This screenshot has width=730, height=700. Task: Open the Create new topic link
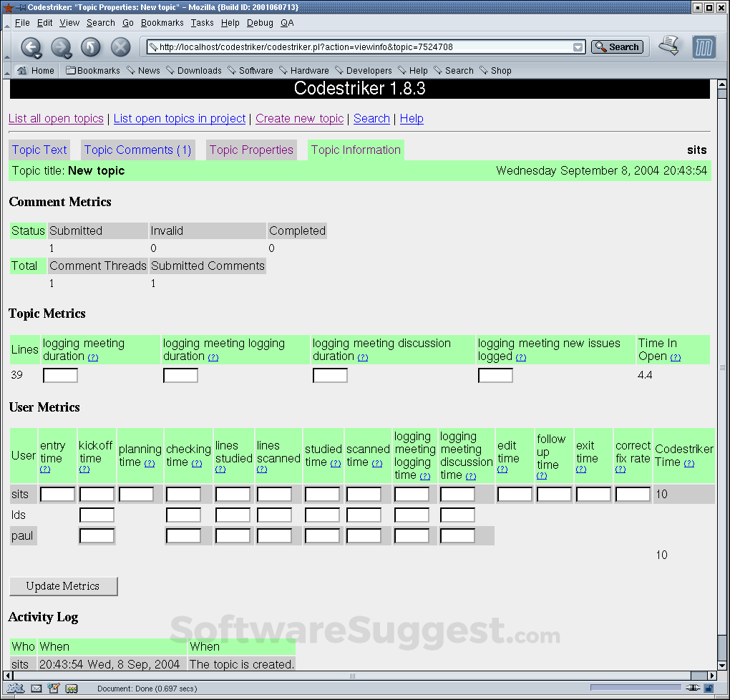[x=299, y=118]
